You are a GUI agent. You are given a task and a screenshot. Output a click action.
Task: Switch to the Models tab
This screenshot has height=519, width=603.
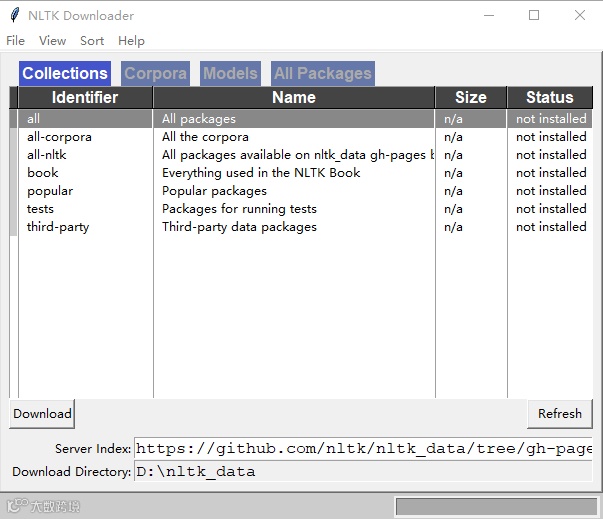pyautogui.click(x=230, y=73)
